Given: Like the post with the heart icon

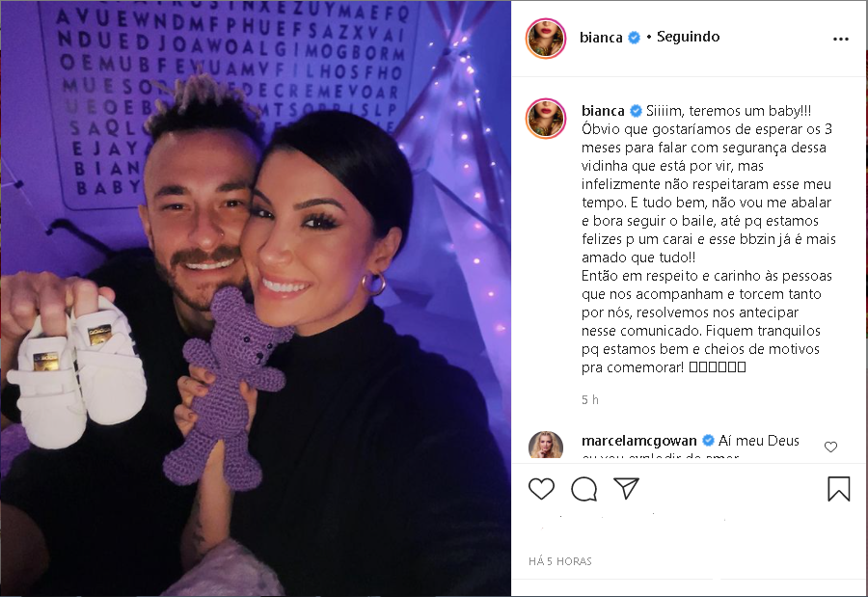Looking at the screenshot, I should point(541,488).
